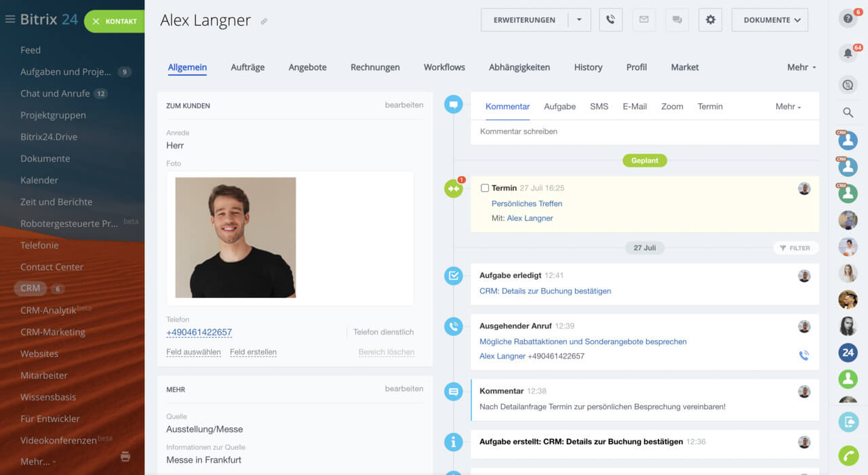The image size is (868, 475).
Task: Click the email envelope icon in header
Action: point(644,20)
